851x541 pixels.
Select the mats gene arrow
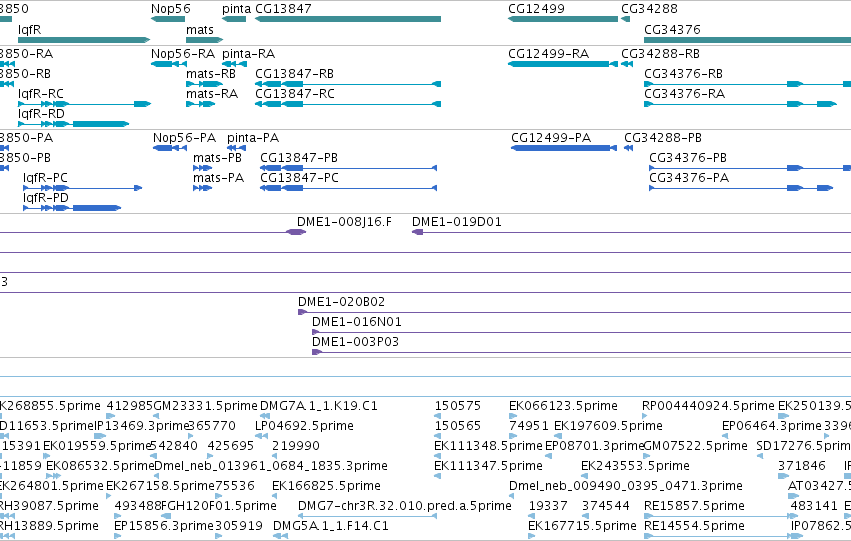point(205,40)
